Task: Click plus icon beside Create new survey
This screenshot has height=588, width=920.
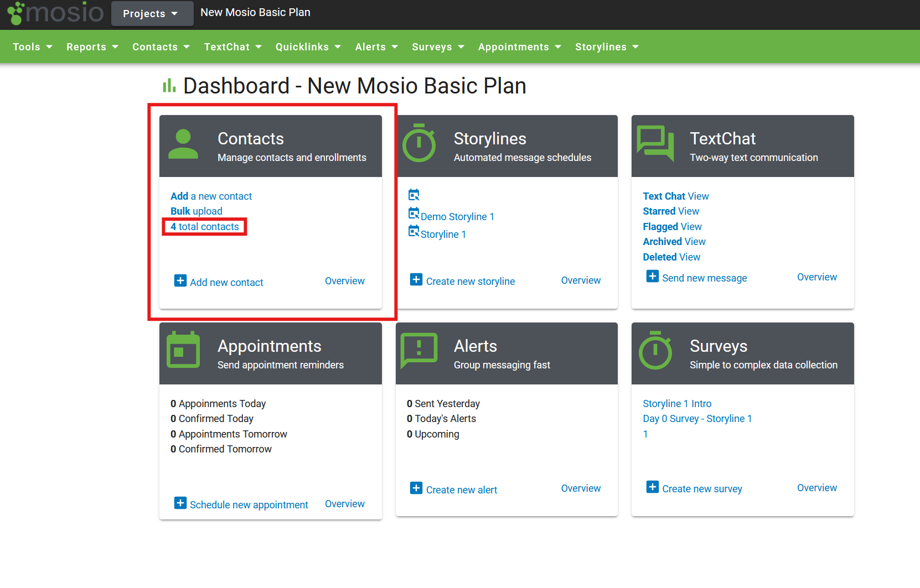Action: pos(653,487)
